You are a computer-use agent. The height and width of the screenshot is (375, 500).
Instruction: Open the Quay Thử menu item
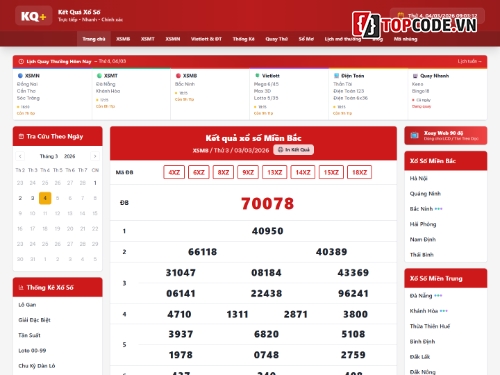click(276, 39)
